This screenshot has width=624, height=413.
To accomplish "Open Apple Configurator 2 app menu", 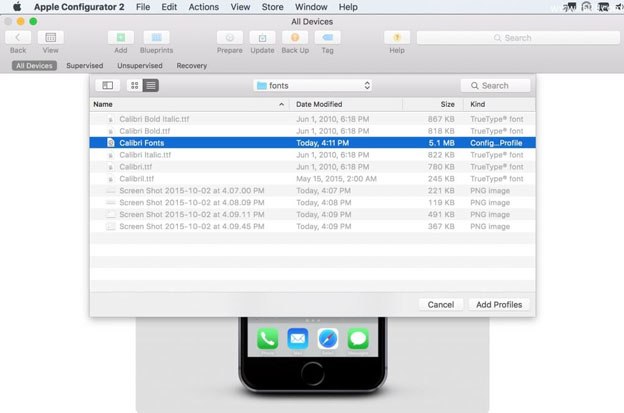I will pos(79,7).
